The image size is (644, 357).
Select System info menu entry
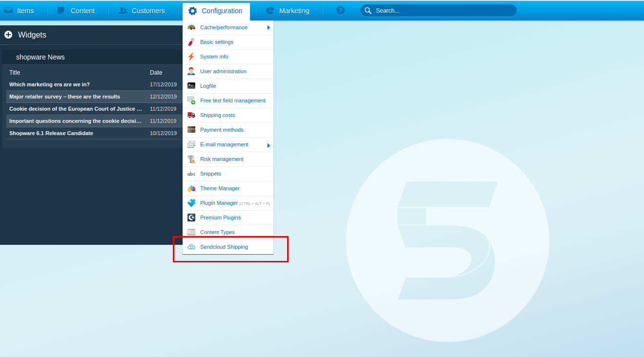[x=228, y=57]
